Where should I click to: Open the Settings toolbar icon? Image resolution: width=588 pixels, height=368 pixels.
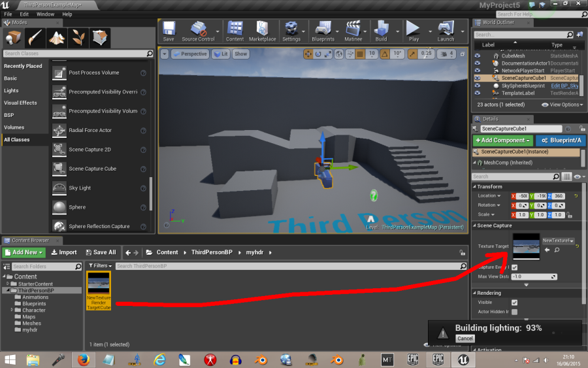(x=291, y=31)
